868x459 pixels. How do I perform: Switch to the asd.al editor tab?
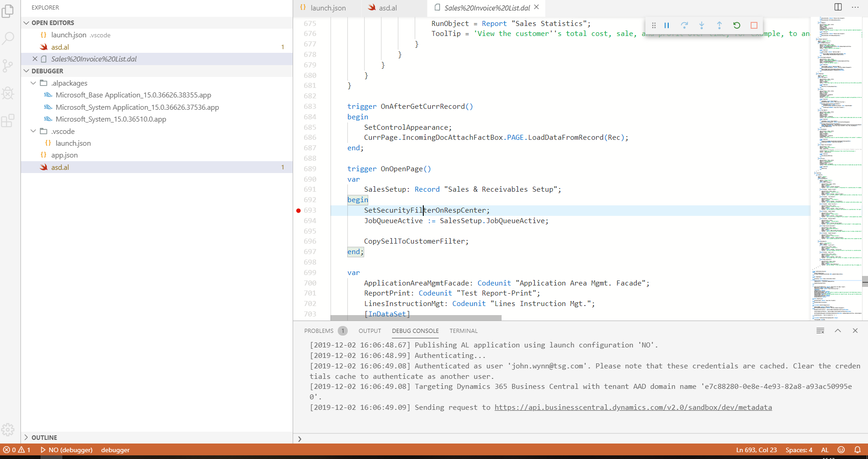point(387,8)
